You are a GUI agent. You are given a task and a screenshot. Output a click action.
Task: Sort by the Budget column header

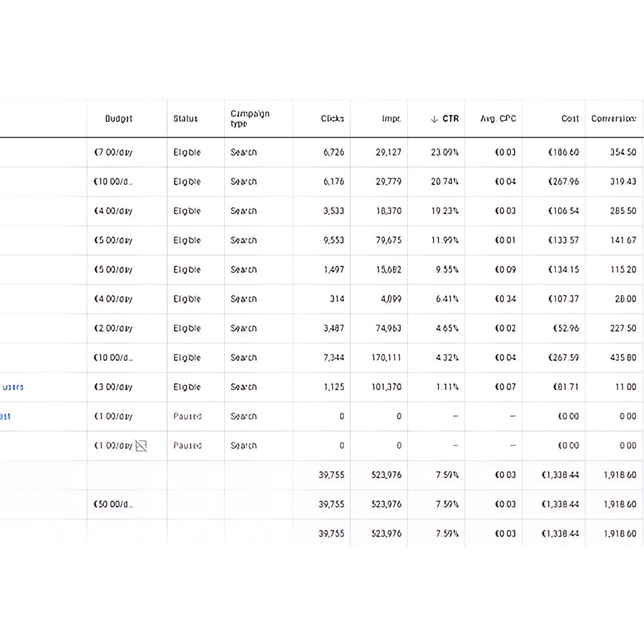(x=119, y=119)
